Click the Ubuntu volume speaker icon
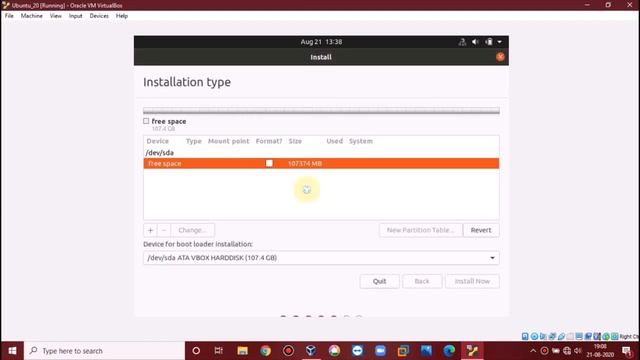 pyautogui.click(x=476, y=42)
